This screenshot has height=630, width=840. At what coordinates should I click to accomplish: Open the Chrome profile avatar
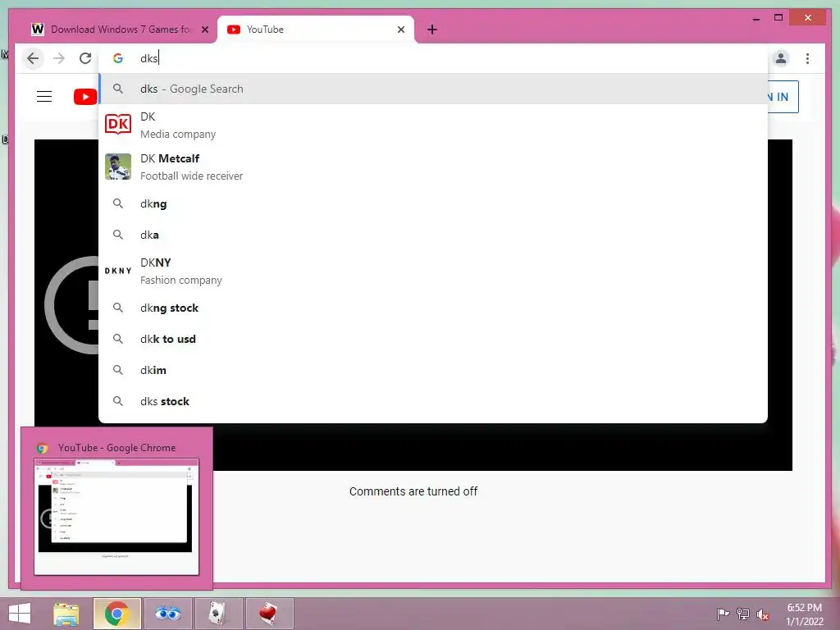(x=781, y=58)
